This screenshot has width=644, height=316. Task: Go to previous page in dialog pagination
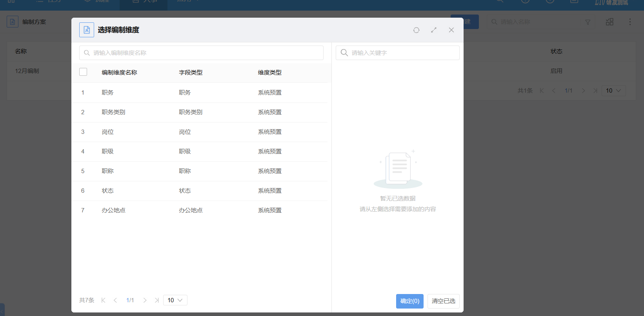pos(115,300)
